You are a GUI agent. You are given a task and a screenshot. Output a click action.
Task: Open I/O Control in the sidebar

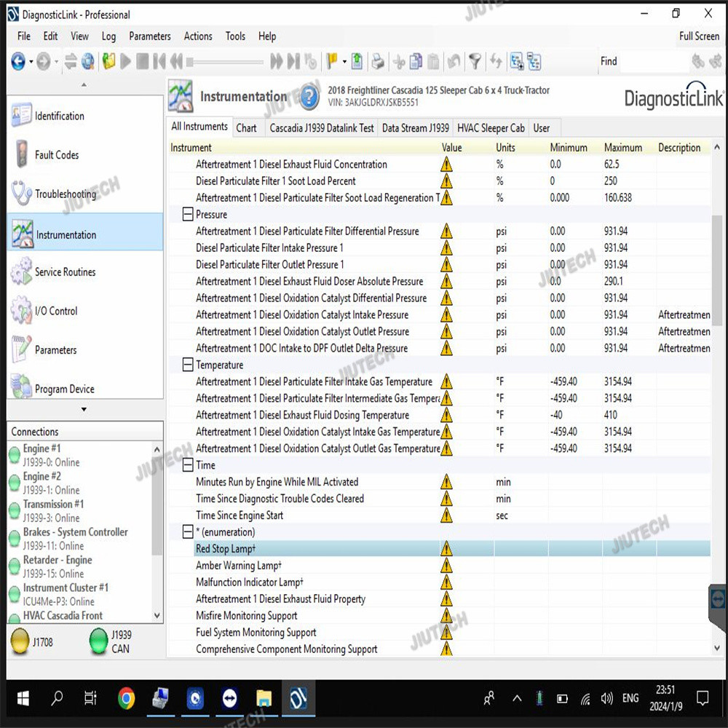coord(55,311)
